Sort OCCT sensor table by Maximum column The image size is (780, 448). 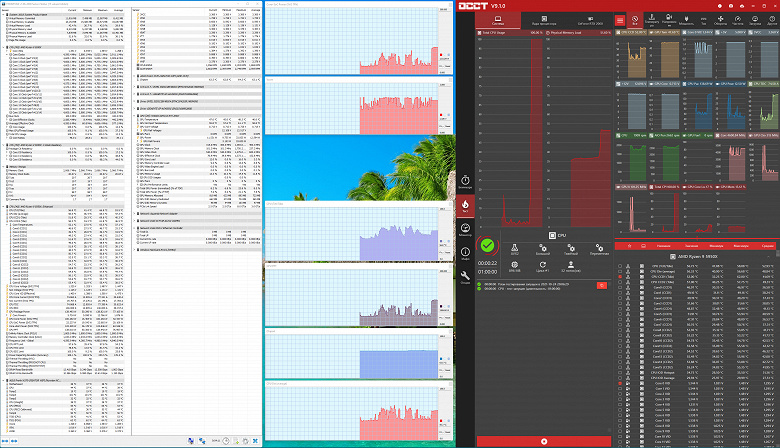[741, 246]
